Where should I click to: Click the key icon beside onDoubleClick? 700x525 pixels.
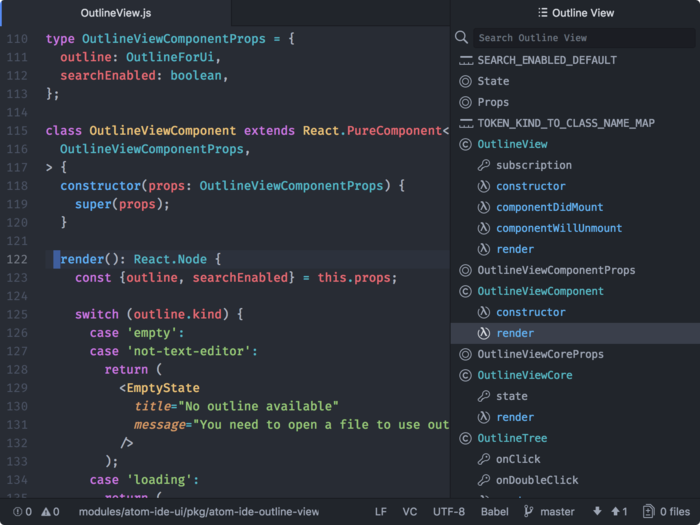coord(484,480)
